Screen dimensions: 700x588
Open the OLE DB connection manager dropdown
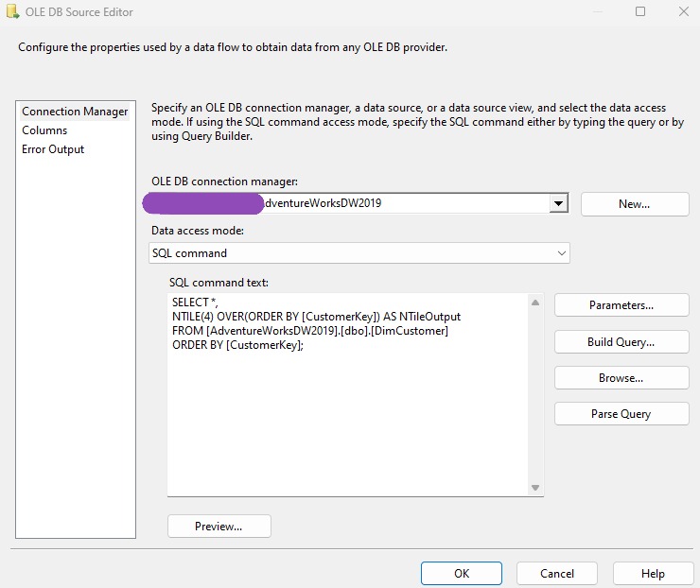[x=559, y=203]
